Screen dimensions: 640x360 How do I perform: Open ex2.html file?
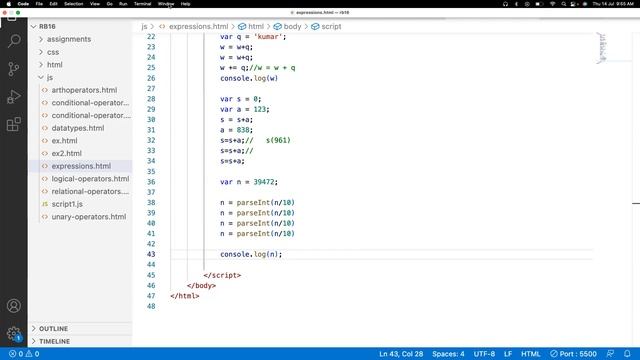pyautogui.click(x=66, y=153)
